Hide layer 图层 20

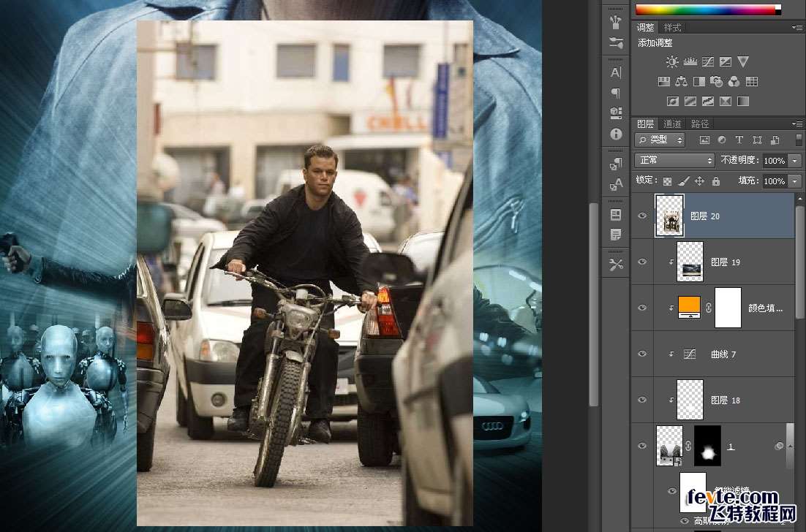(642, 216)
